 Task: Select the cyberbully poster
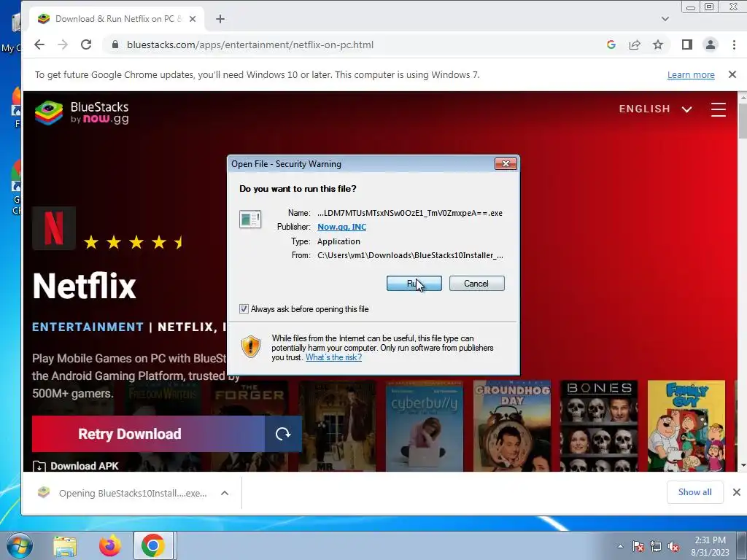[x=425, y=426]
